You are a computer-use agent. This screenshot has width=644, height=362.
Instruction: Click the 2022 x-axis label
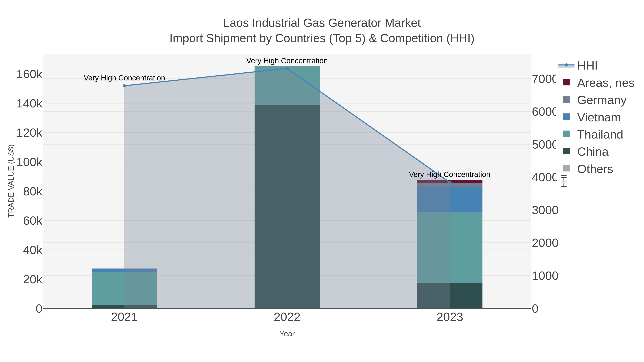pyautogui.click(x=287, y=317)
